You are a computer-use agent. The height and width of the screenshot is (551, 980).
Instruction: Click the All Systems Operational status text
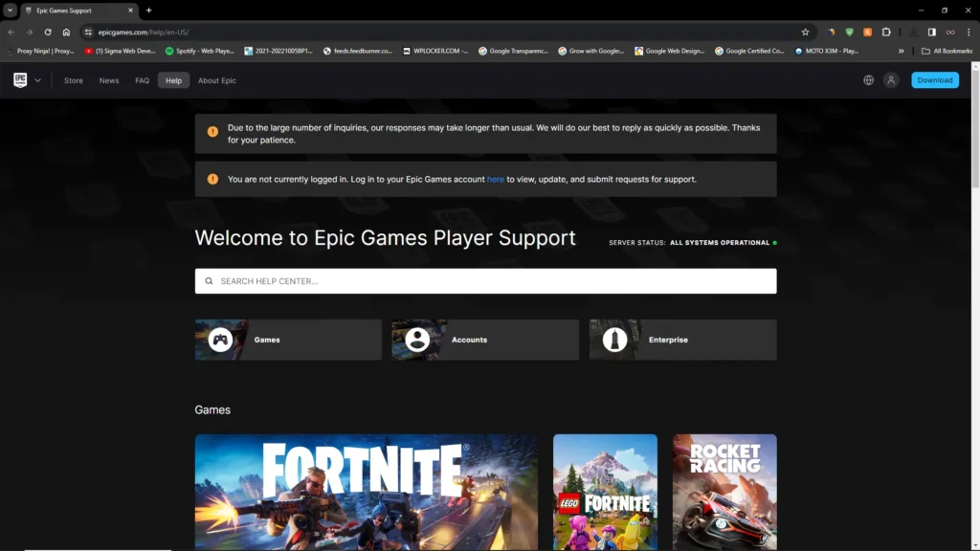pos(720,242)
